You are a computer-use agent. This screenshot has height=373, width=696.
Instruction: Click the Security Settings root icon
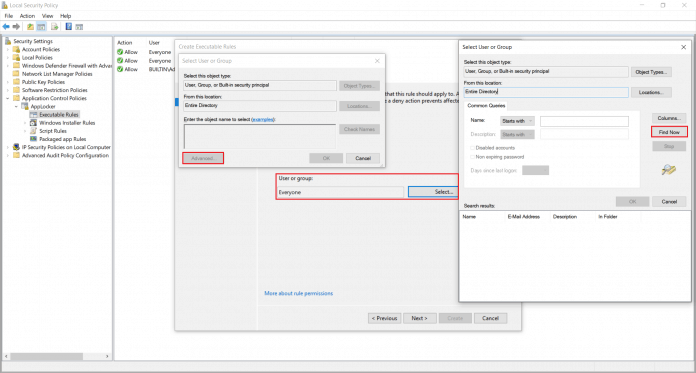pyautogui.click(x=8, y=41)
